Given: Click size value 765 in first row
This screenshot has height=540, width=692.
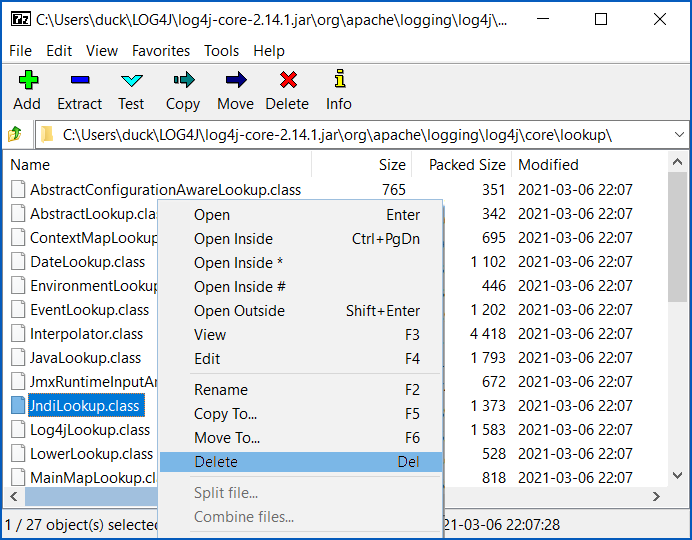Looking at the screenshot, I should (x=394, y=190).
